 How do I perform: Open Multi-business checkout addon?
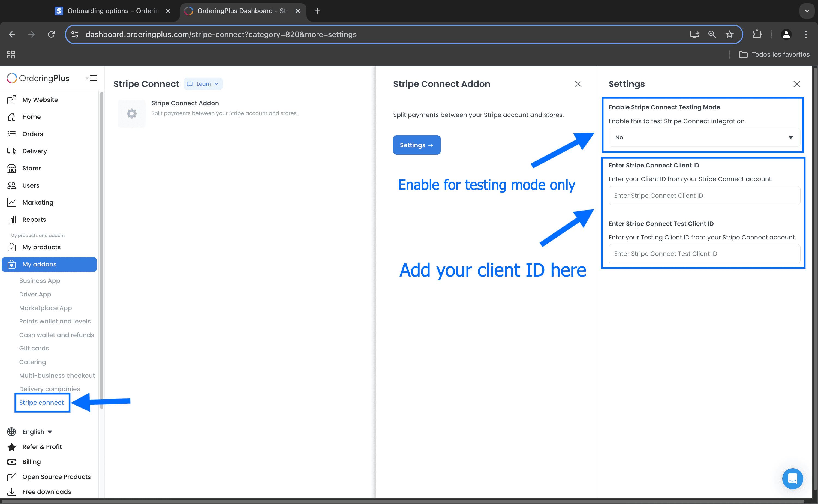[57, 376]
